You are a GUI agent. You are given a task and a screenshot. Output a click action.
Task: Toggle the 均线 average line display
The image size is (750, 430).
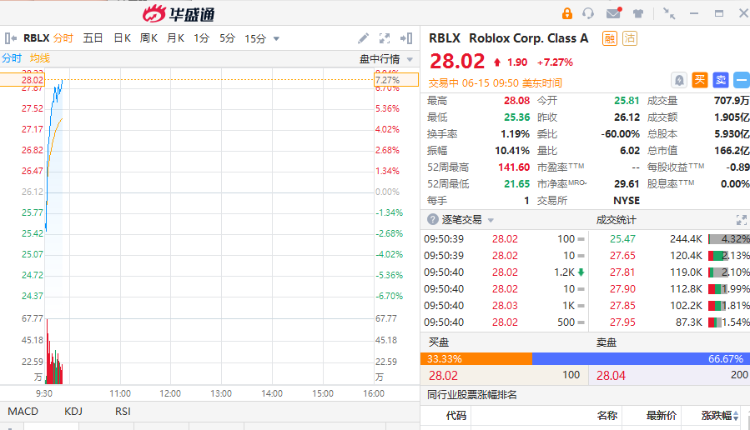[40, 58]
